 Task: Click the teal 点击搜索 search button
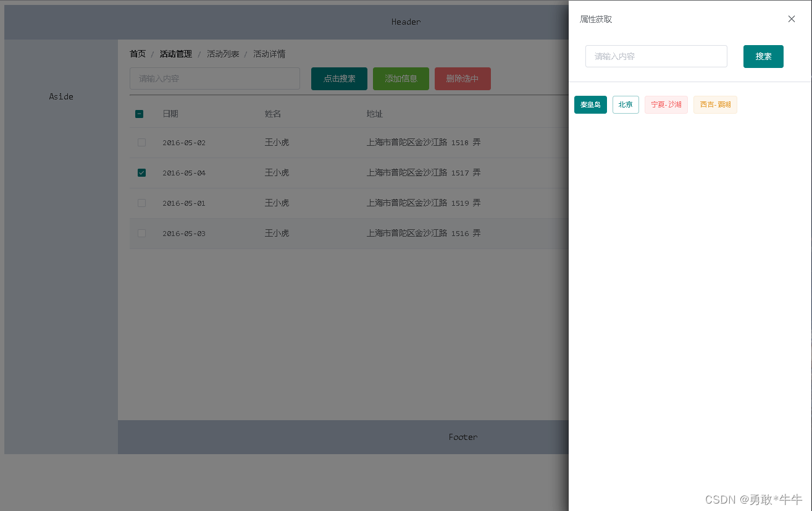point(338,78)
